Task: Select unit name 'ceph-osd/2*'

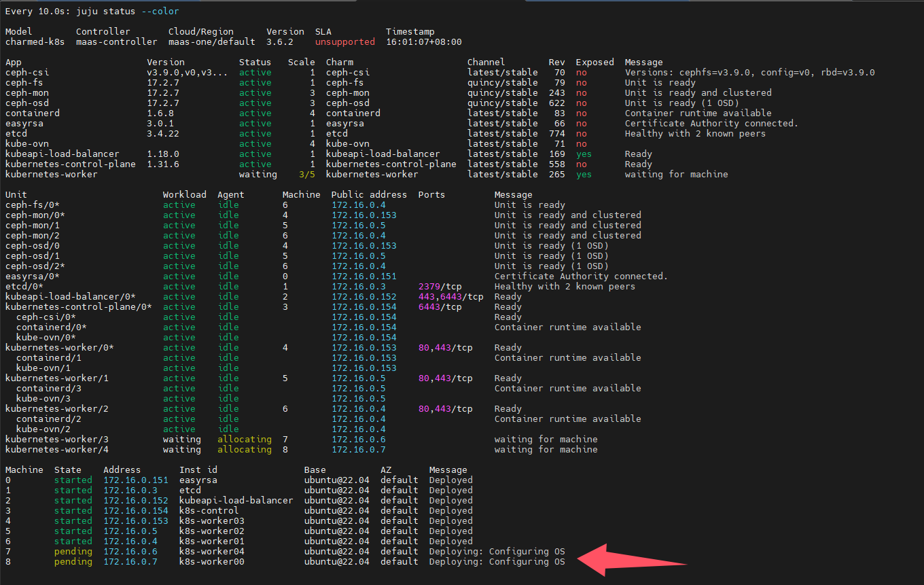Action: [x=35, y=266]
